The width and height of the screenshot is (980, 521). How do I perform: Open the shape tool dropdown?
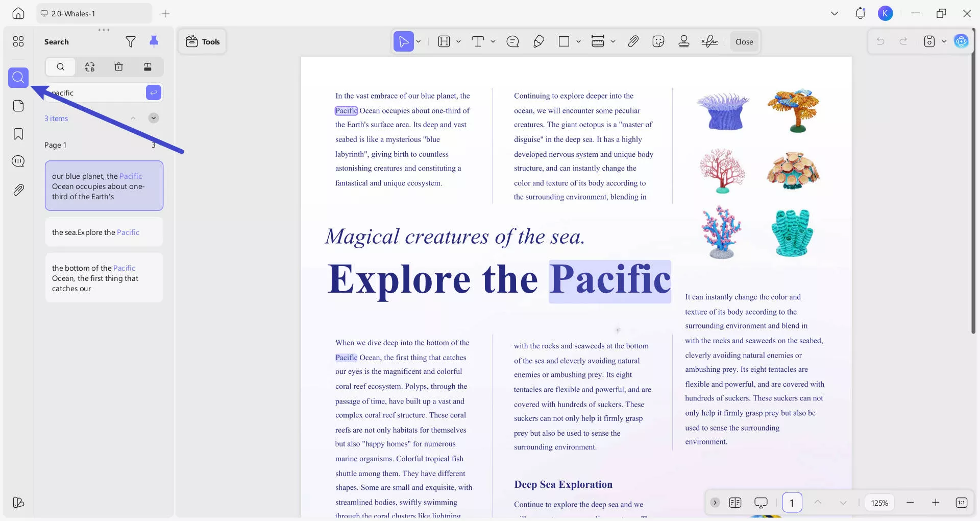(x=578, y=41)
